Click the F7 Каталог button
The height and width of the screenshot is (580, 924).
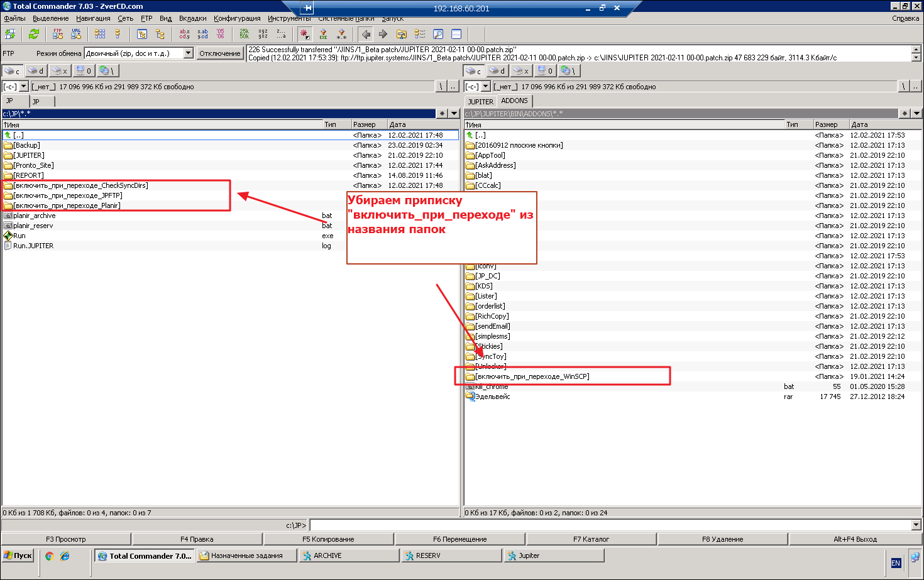[x=591, y=539]
